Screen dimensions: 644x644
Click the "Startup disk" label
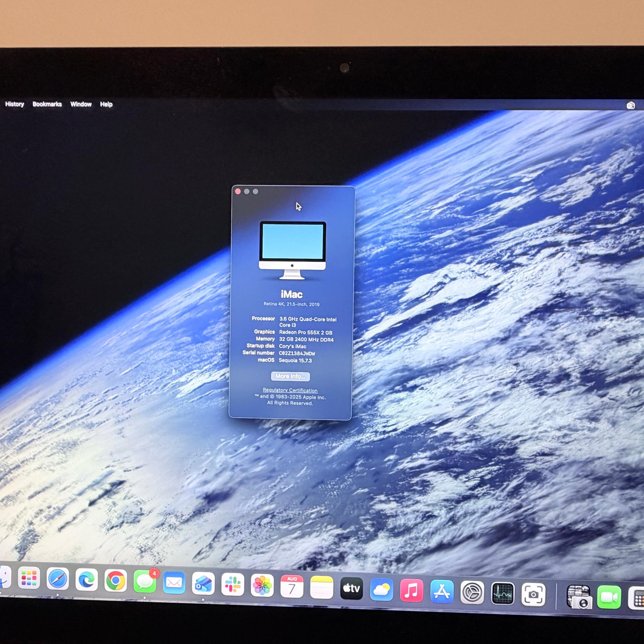point(260,346)
